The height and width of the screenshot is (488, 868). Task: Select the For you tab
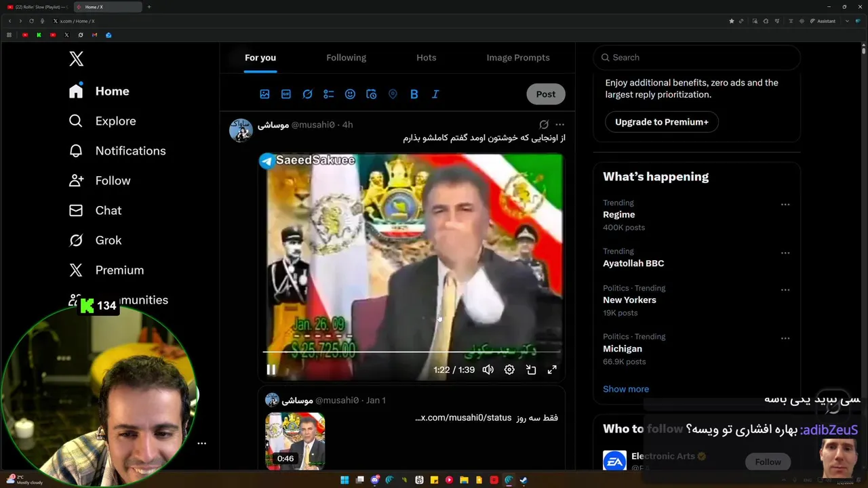pyautogui.click(x=260, y=58)
